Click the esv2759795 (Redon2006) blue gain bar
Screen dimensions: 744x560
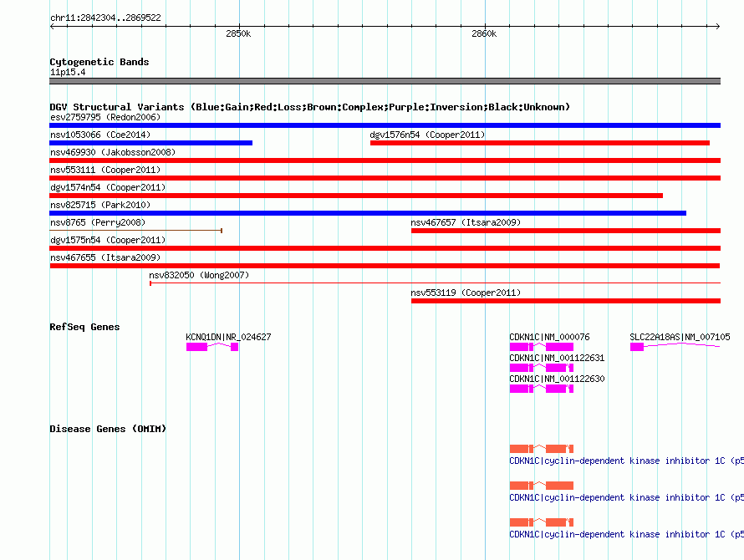point(385,125)
